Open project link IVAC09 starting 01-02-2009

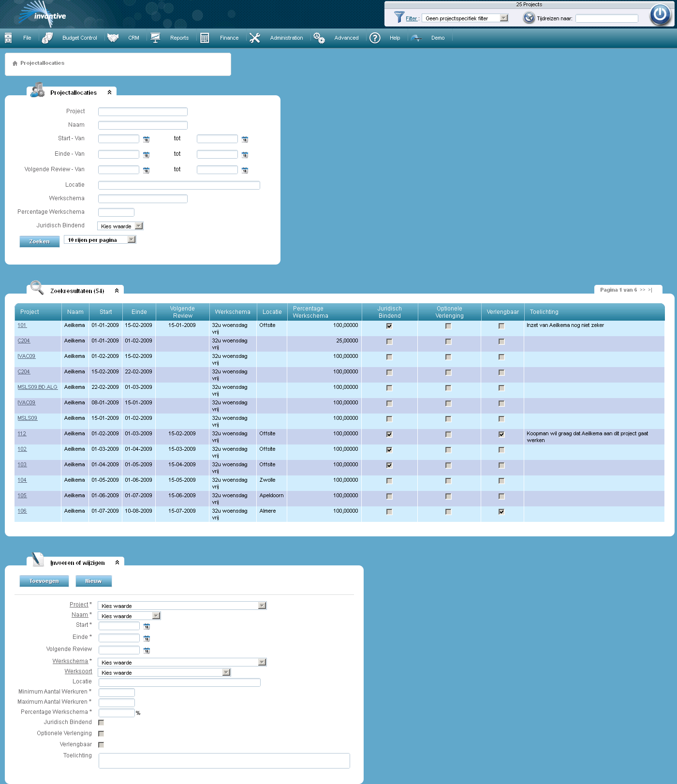pyautogui.click(x=27, y=356)
